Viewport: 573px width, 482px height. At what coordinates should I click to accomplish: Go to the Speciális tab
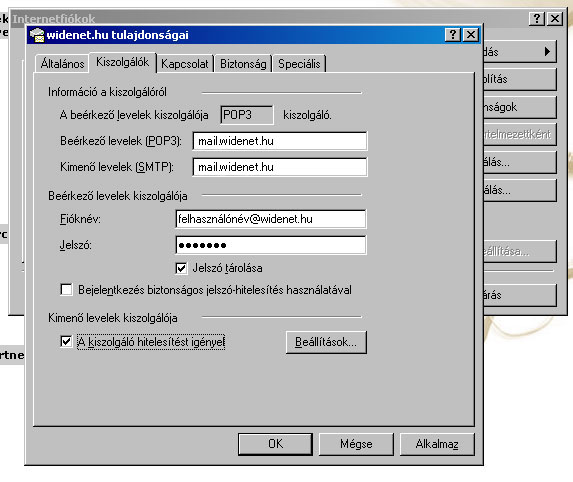[299, 64]
